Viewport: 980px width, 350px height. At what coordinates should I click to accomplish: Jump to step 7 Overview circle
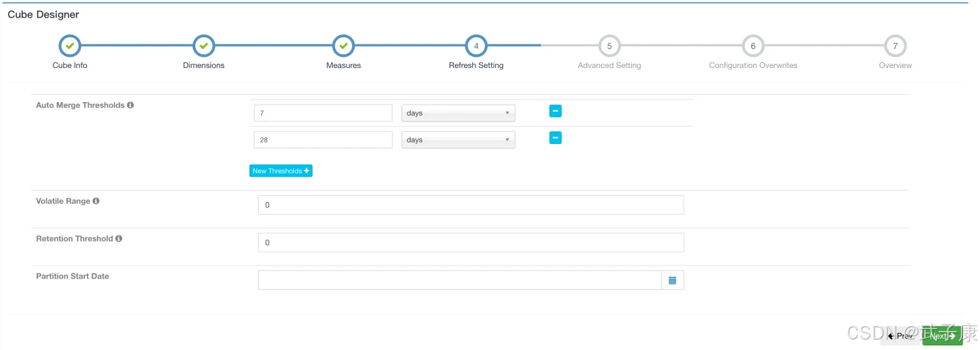895,46
